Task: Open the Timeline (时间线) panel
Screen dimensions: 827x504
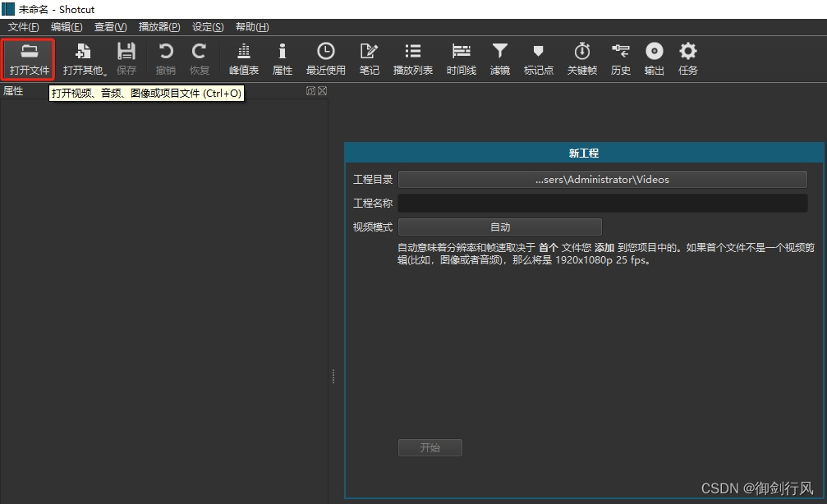Action: coord(461,58)
